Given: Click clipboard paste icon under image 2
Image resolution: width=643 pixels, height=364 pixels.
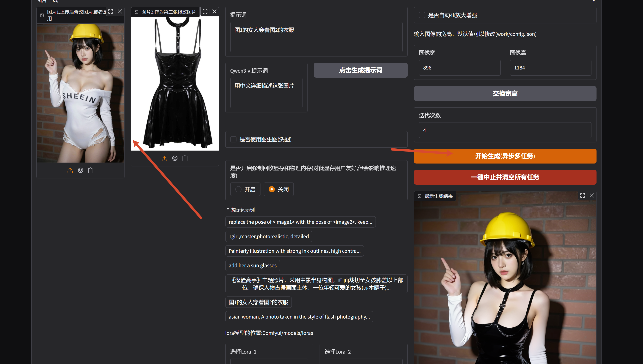Looking at the screenshot, I should tap(185, 158).
